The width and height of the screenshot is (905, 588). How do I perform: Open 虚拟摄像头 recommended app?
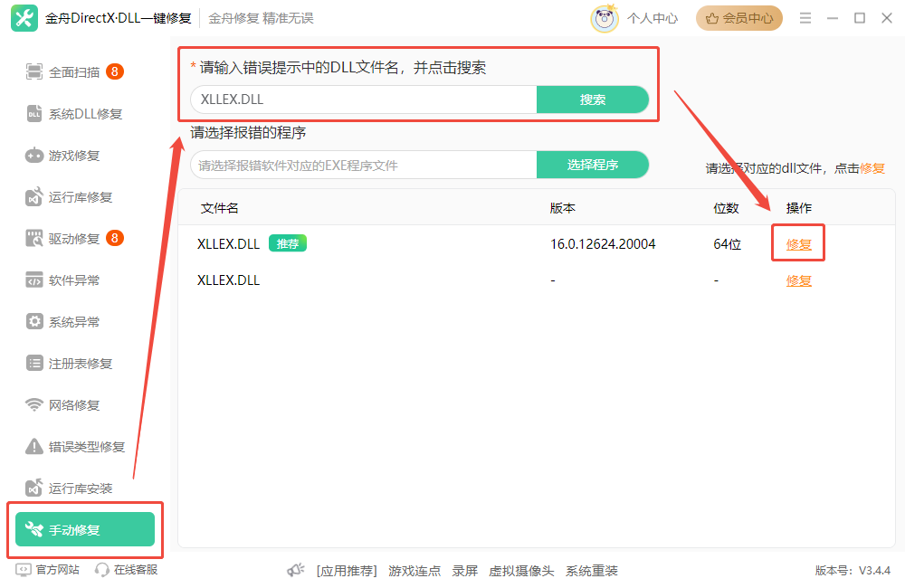coord(521,571)
